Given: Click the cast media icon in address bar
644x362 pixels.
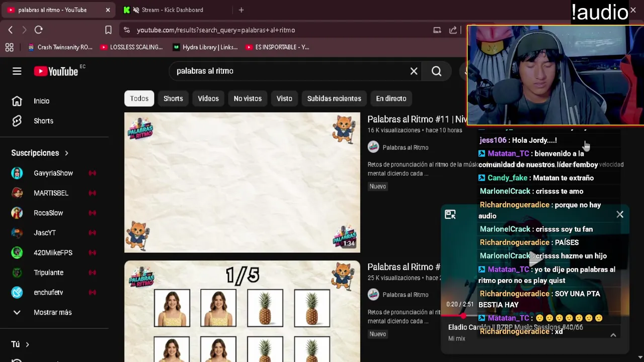Looking at the screenshot, I should coord(437,30).
